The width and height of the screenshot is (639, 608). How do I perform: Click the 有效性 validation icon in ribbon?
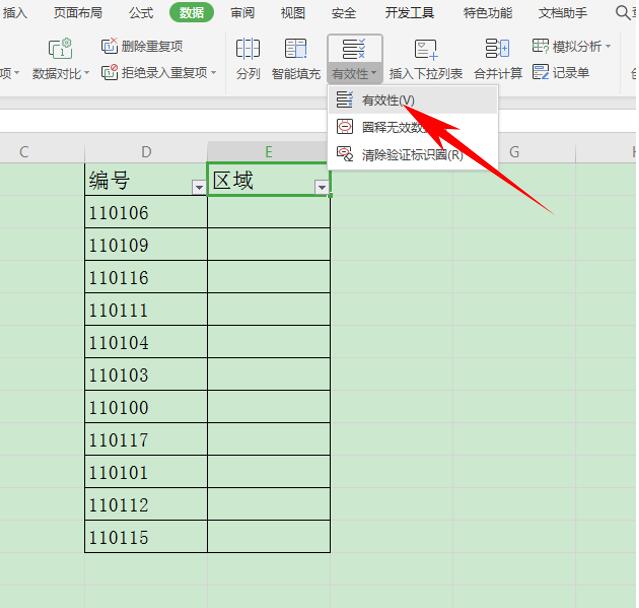point(354,49)
